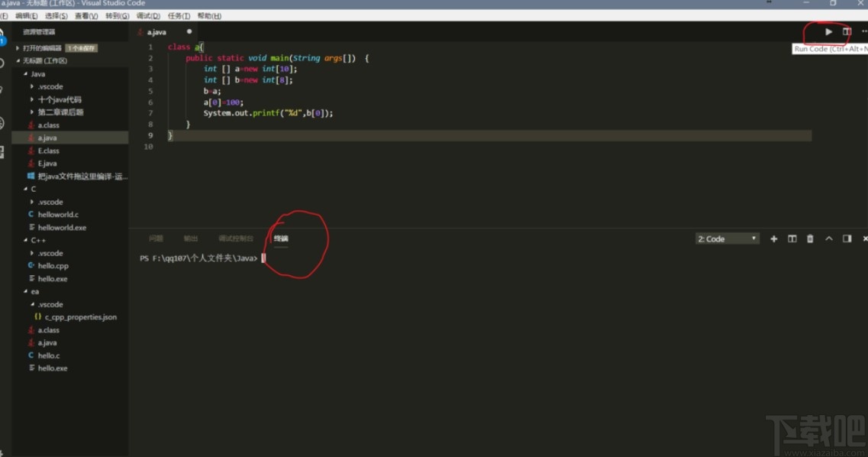This screenshot has height=457, width=868.
Task: Click the Java icon on the a.java editor tab
Action: pos(140,32)
